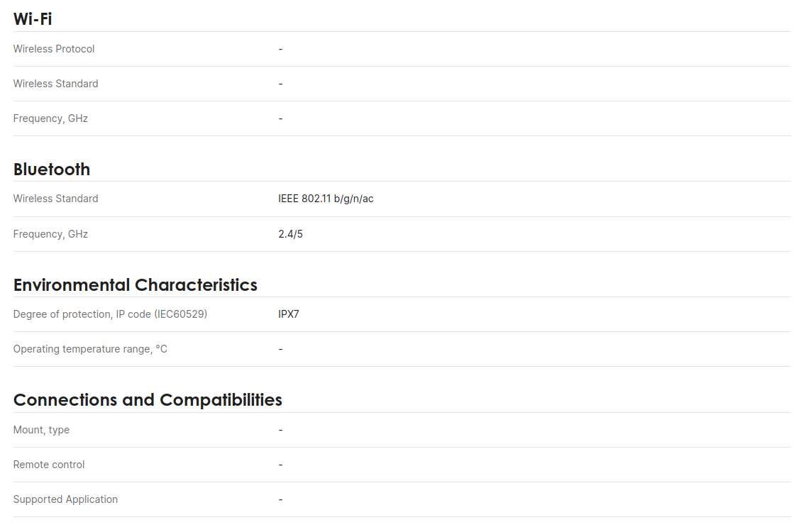Select the Wireless Protocol label
Image resolution: width=806 pixels, height=532 pixels.
click(54, 49)
